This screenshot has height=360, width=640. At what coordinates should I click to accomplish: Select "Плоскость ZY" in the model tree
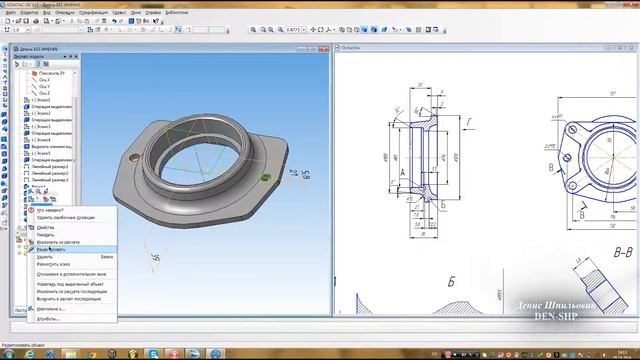[52, 73]
